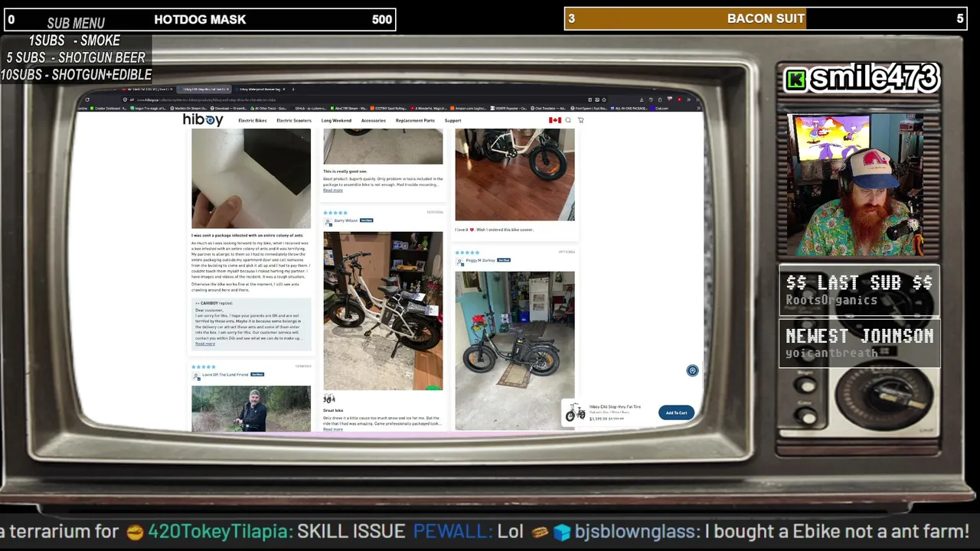Screen dimensions: 980x551
Task: Click Verified badge next to Barry Wilson
Action: (x=366, y=220)
